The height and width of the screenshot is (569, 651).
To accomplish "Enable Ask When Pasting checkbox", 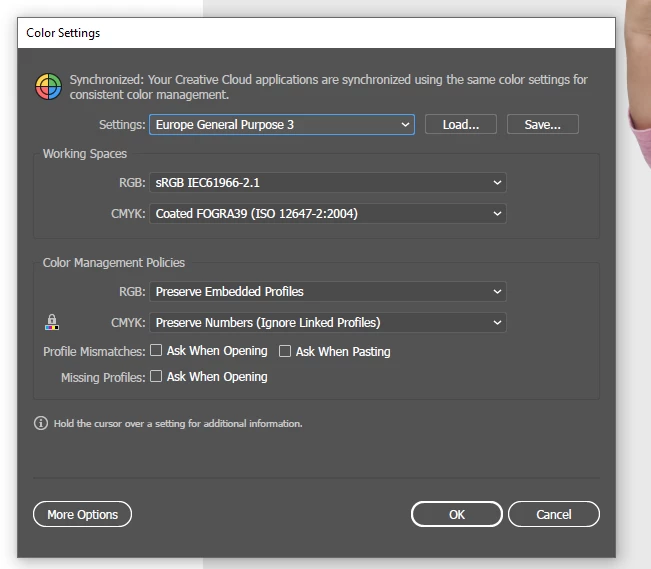I will [x=285, y=351].
